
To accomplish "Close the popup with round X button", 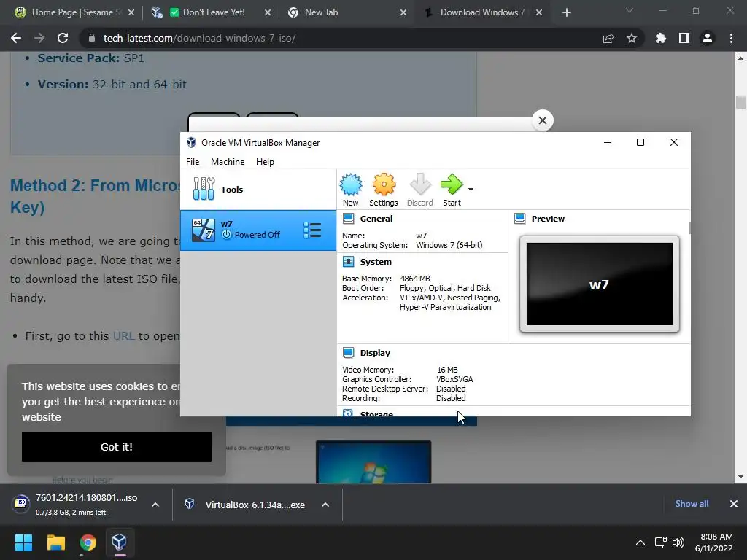I will coord(542,120).
